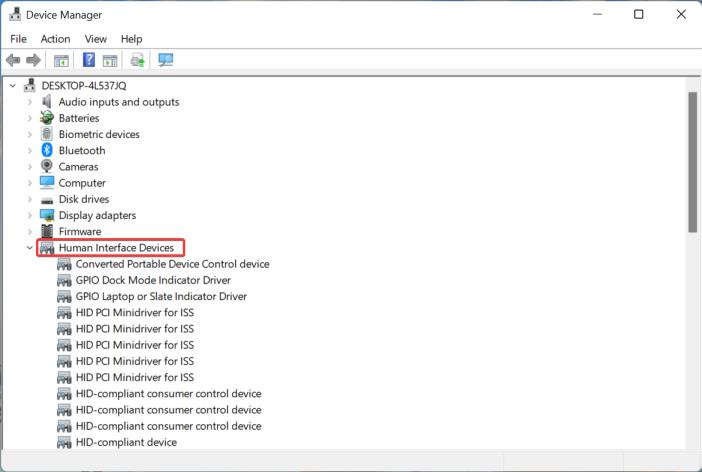Select the Human Interface Devices label

pyautogui.click(x=116, y=248)
